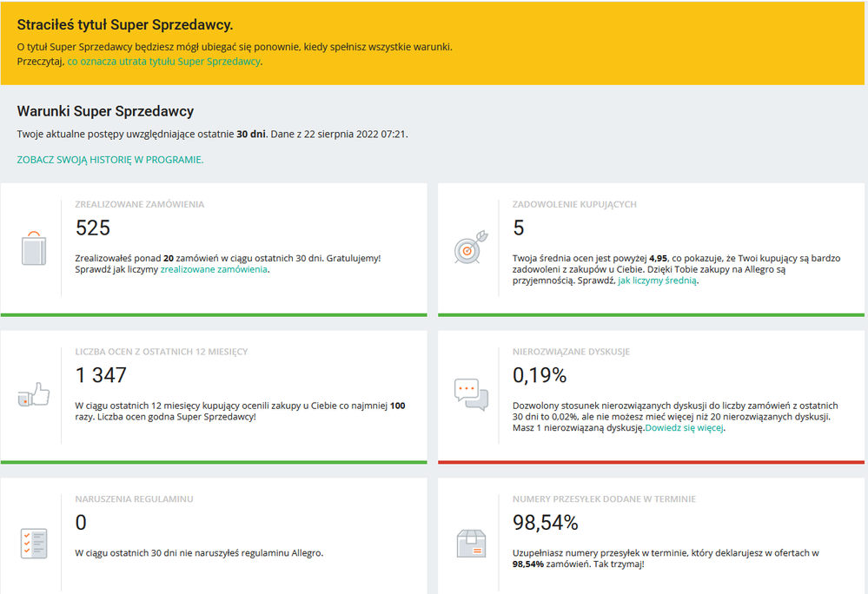Click the 'Masz 1 nierozwiązaną dyskusję' sentence

click(579, 427)
